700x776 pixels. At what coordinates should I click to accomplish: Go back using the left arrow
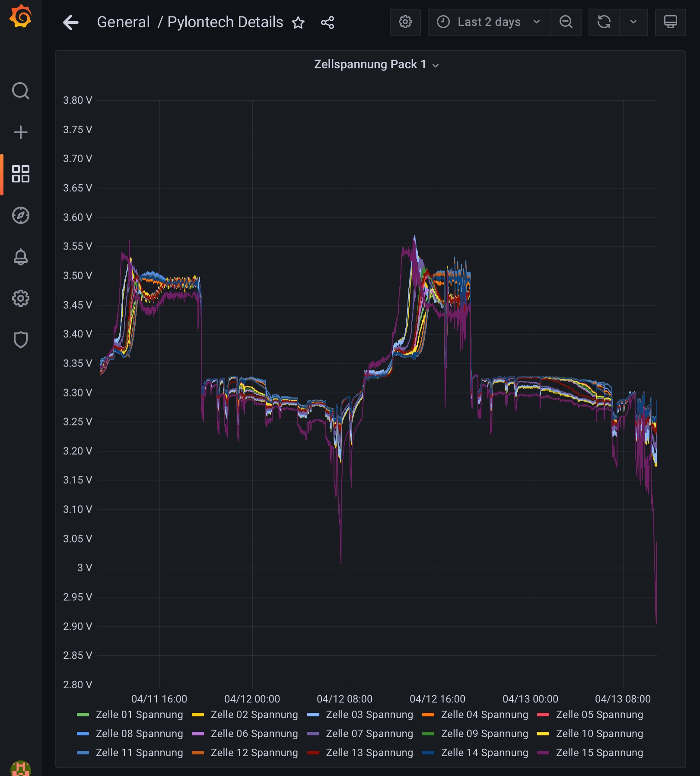(x=71, y=22)
